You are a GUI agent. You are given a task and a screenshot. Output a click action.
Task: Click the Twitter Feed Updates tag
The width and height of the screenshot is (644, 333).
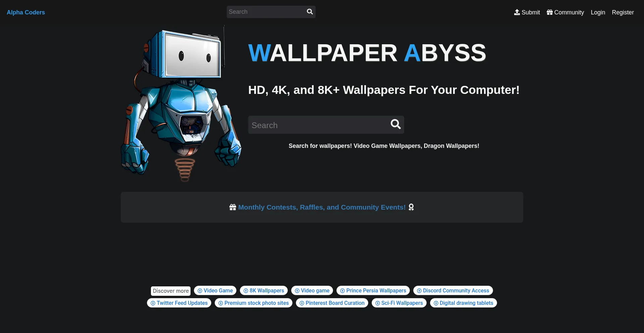(x=179, y=303)
